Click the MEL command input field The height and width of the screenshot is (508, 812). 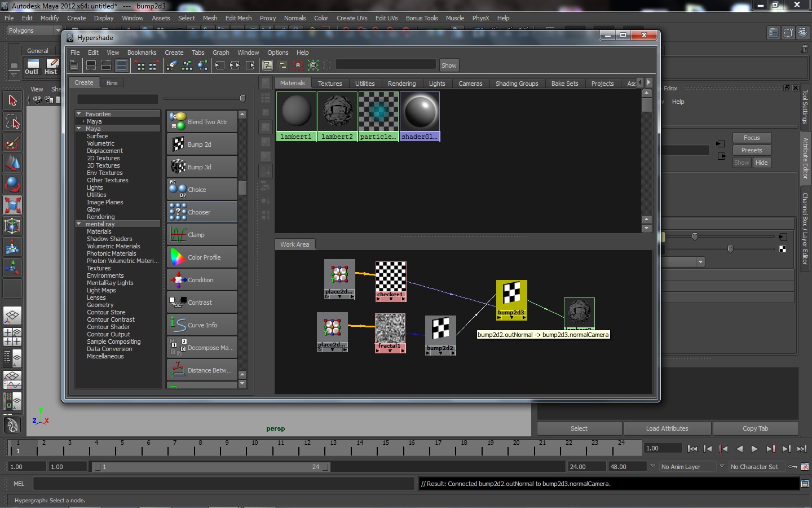click(x=224, y=484)
